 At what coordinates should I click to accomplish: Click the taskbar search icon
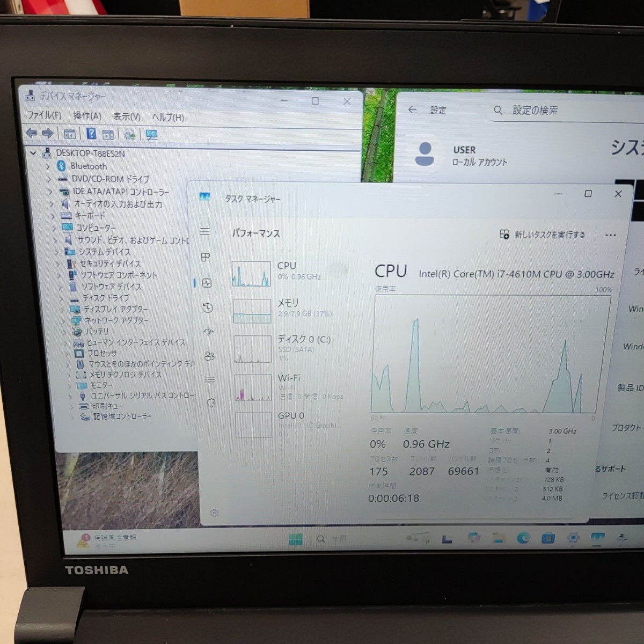[321, 538]
